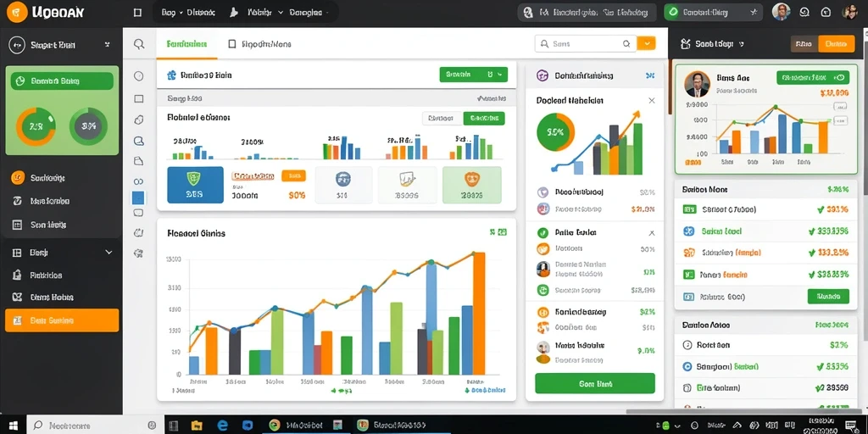Open the yellow File Explorer folder in taskbar
This screenshot has height=434, width=868.
tap(197, 426)
